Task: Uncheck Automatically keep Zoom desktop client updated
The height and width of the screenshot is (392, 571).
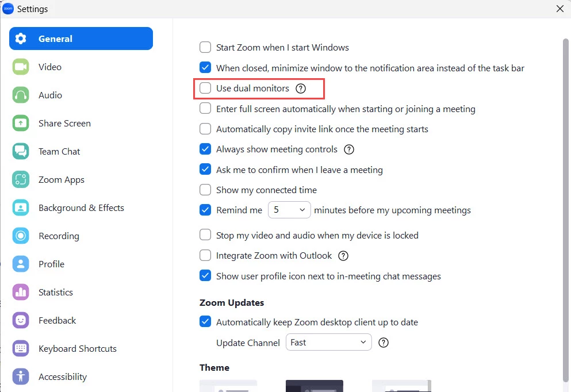Action: coord(205,321)
